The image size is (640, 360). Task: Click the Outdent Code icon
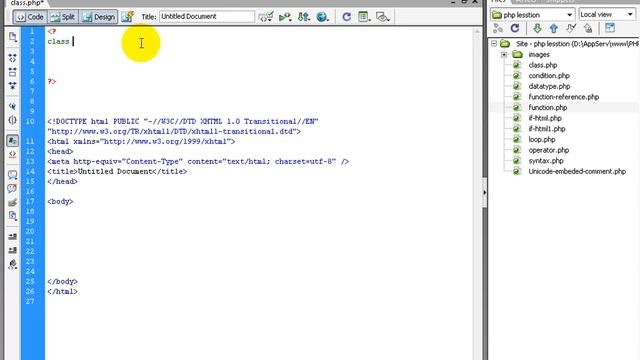click(x=13, y=250)
